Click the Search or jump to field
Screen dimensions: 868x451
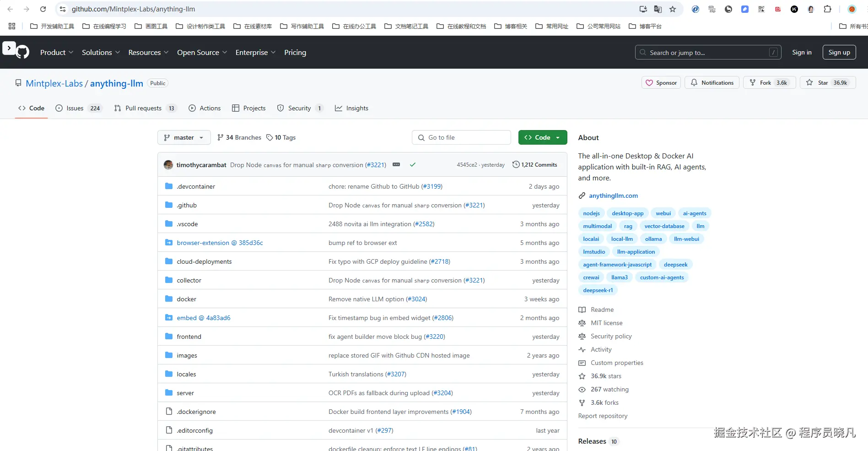[708, 52]
